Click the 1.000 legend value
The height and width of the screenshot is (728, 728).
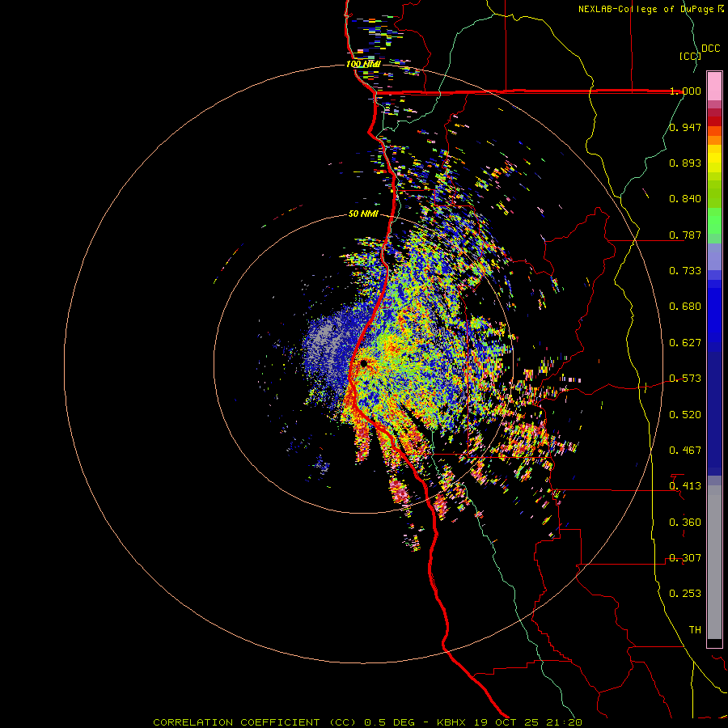tap(685, 91)
